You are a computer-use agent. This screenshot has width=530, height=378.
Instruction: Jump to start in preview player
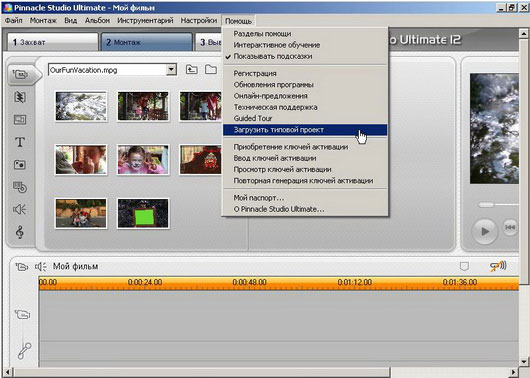coord(510,227)
